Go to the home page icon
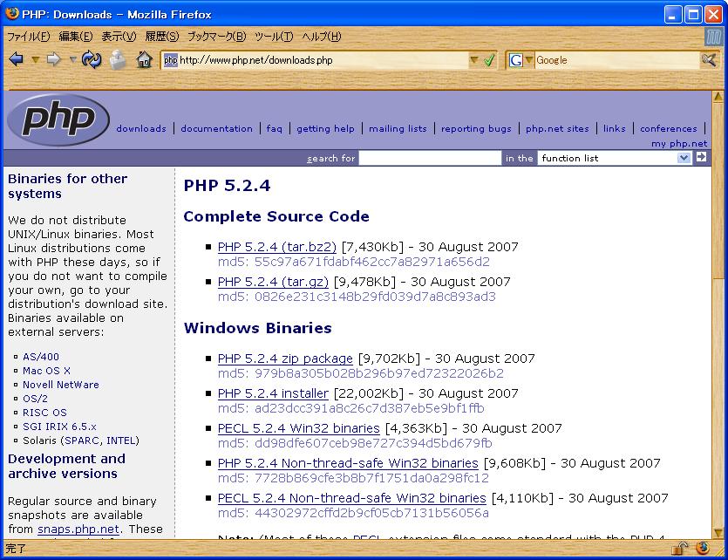Image resolution: width=728 pixels, height=560 pixels. click(144, 60)
